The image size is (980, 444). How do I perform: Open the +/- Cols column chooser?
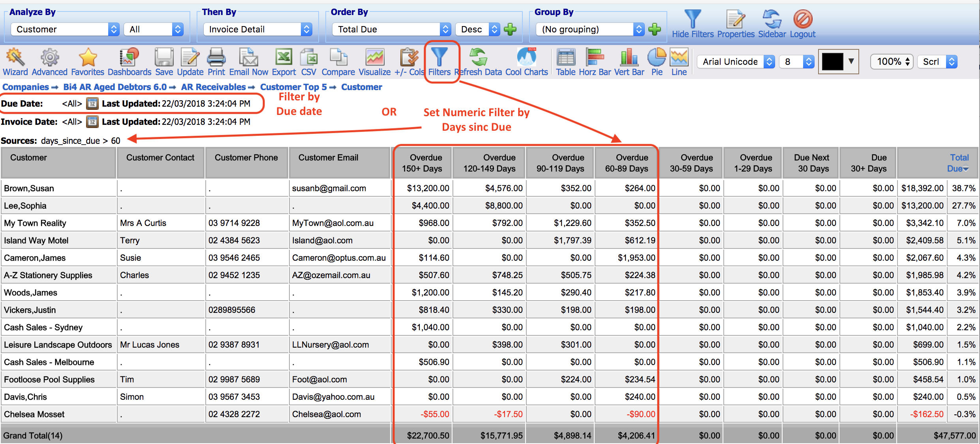coord(409,62)
